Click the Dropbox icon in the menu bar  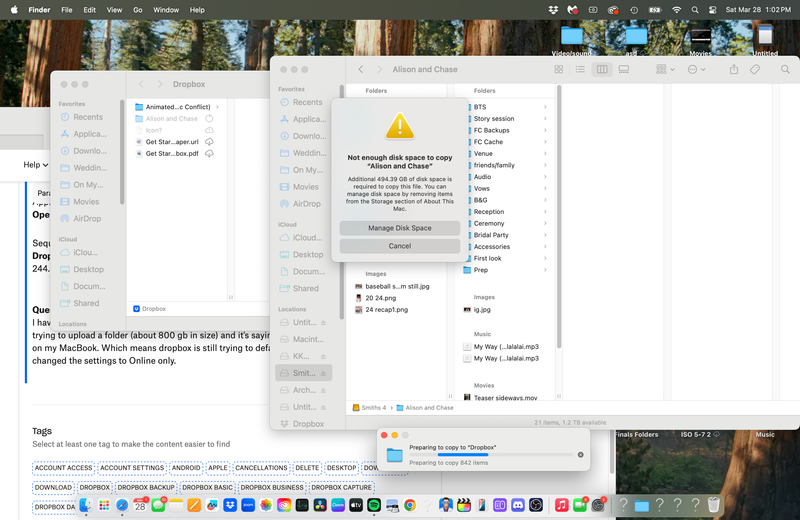pyautogui.click(x=554, y=10)
